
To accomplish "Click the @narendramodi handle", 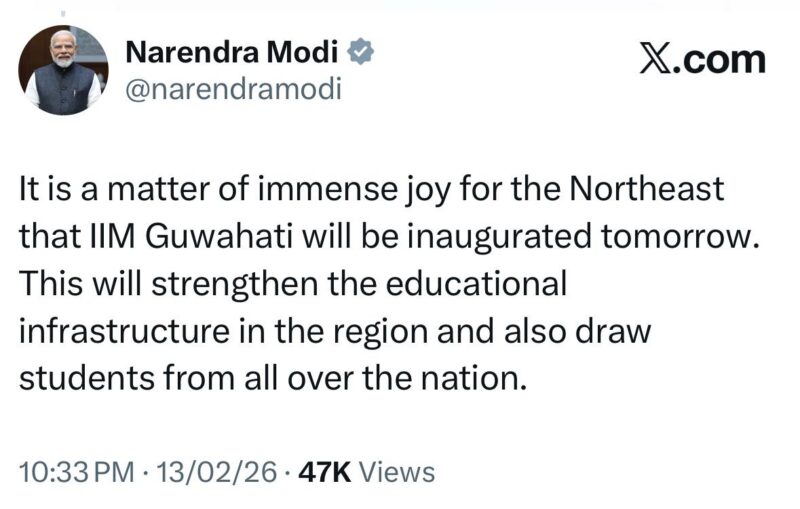I will point(233,90).
